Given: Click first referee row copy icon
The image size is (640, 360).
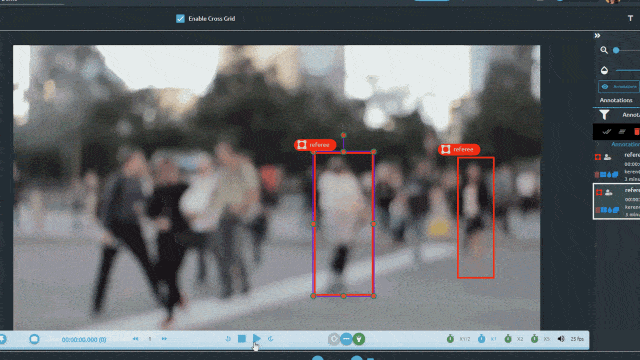Looking at the screenshot, I should coord(615,175).
